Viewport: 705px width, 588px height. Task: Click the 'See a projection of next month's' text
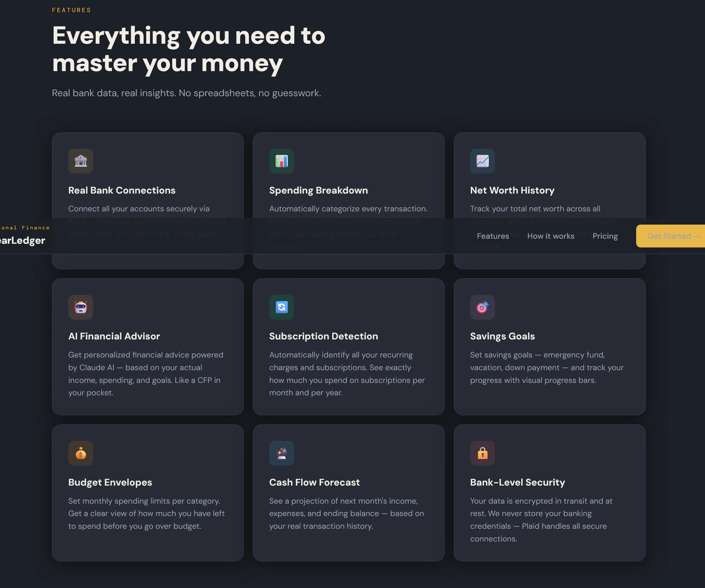click(x=347, y=514)
